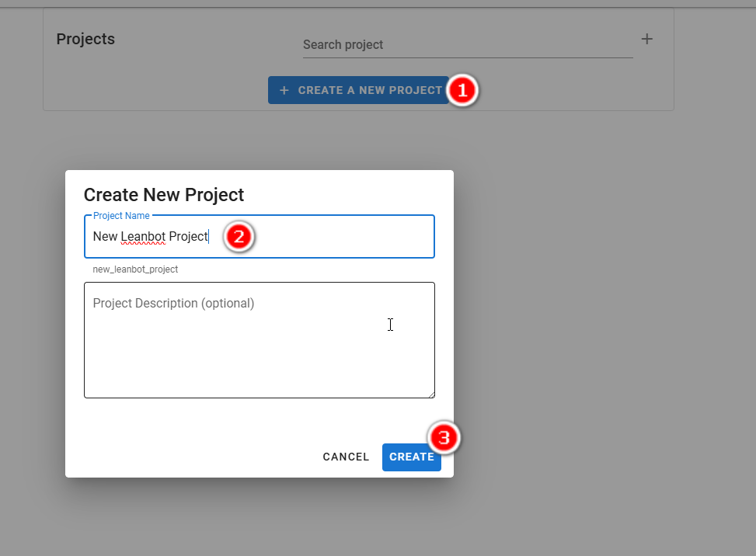Click the red step marker numbered 2
756x556 pixels.
(239, 237)
